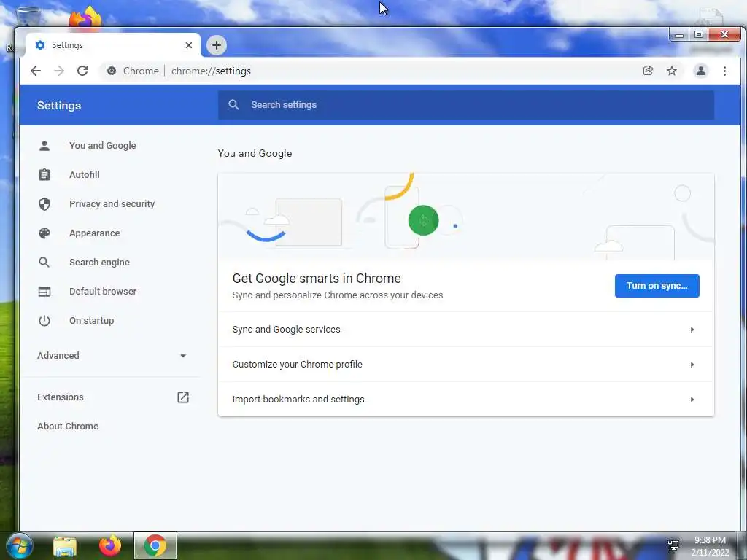This screenshot has height=560, width=747.
Task: Open Default browser settings
Action: click(x=102, y=292)
